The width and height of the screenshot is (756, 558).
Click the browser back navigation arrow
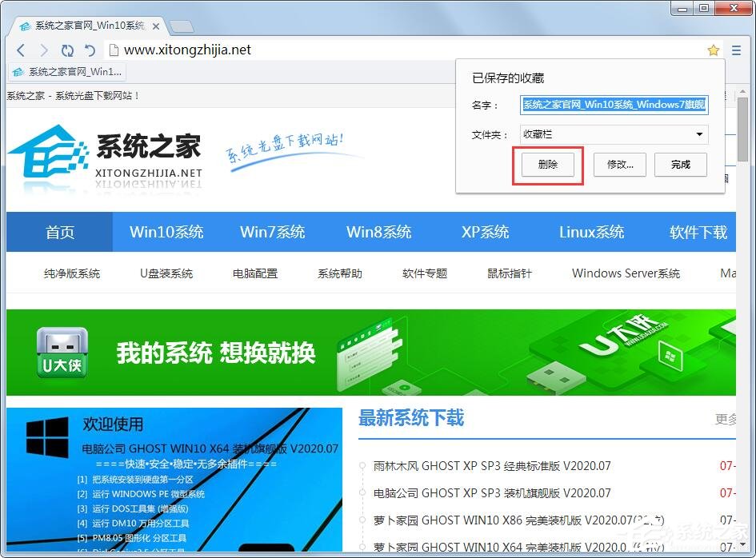[21, 50]
